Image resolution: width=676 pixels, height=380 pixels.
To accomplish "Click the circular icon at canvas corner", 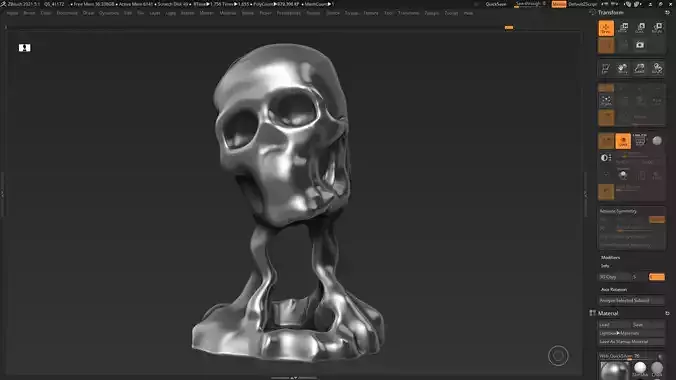I will click(558, 356).
